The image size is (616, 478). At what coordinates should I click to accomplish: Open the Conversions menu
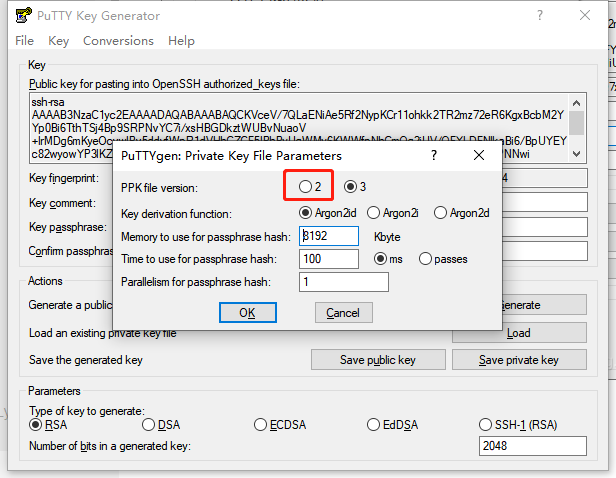point(118,40)
